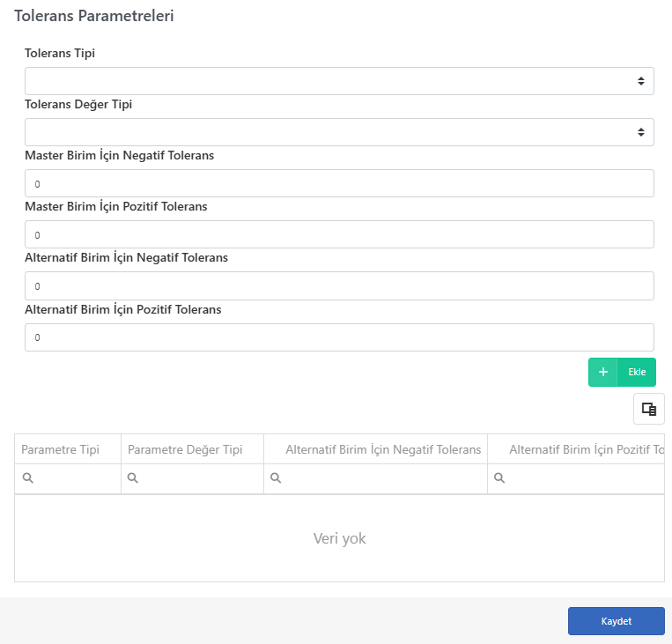Click Master Birim İçin Negatif Tolerans field
Viewport: 672px width, 644px height.
tap(339, 183)
